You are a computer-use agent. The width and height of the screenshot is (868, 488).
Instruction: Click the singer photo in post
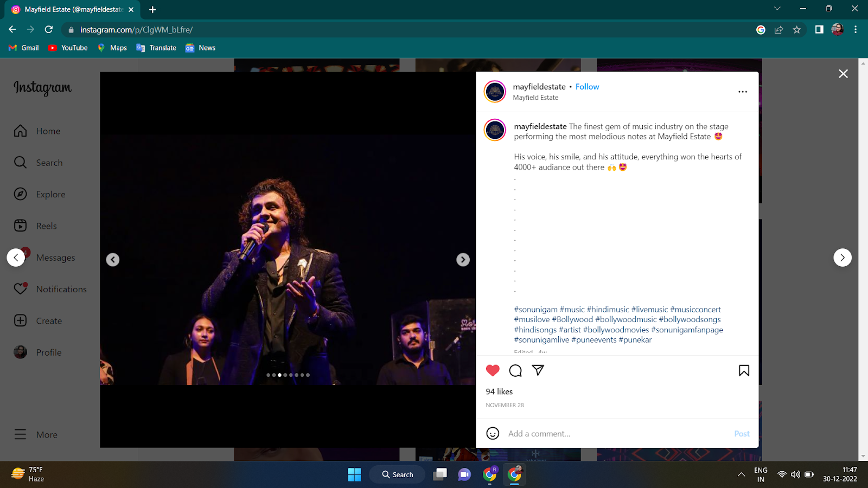point(288,260)
